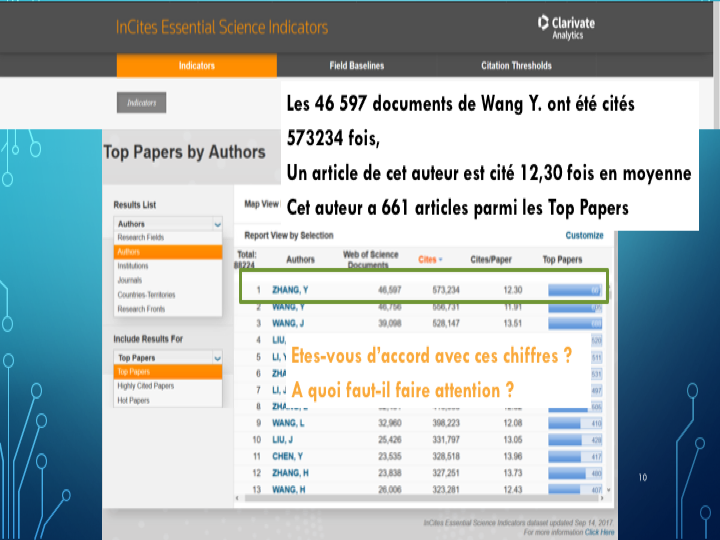Select highlighted Top Papers option
The height and width of the screenshot is (540, 720).
(168, 371)
